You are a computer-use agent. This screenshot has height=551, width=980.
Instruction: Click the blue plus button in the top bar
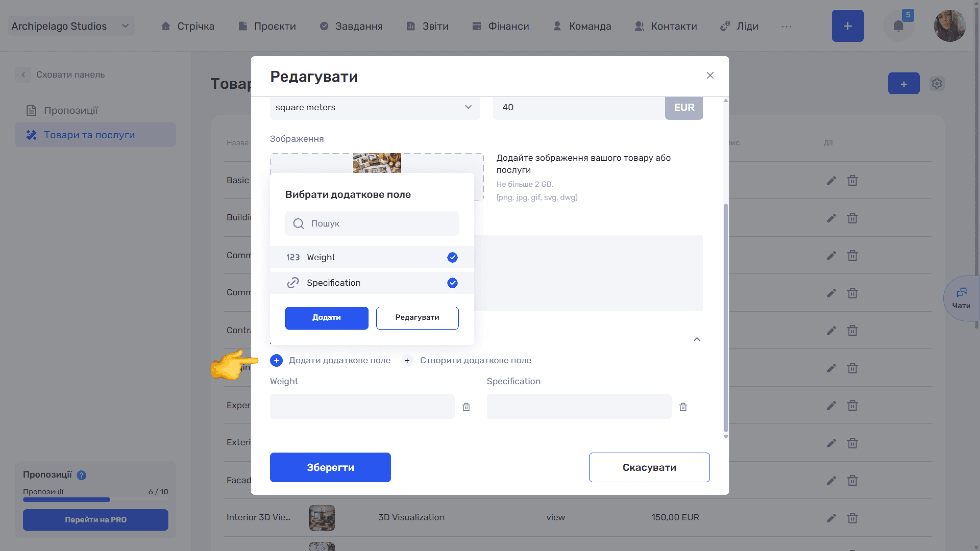point(847,26)
